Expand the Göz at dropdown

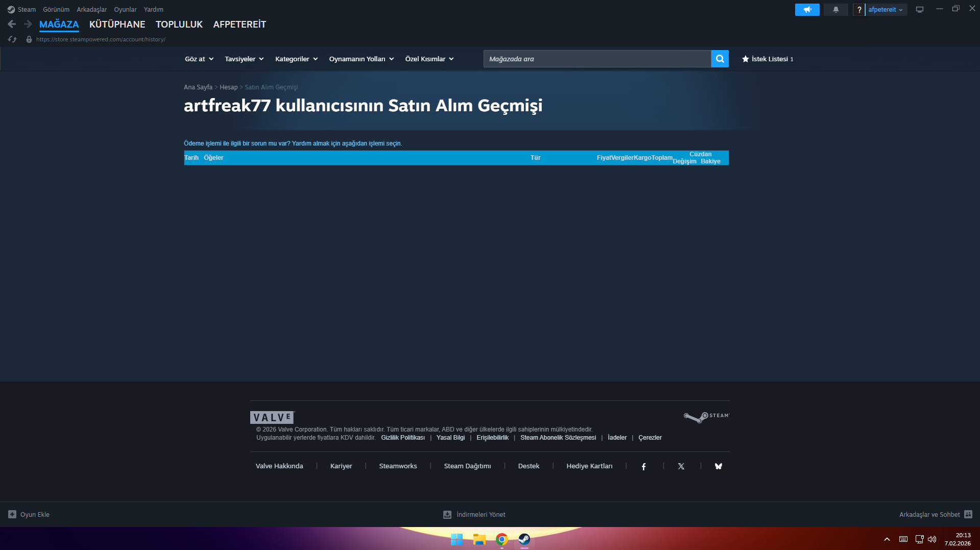tap(199, 59)
